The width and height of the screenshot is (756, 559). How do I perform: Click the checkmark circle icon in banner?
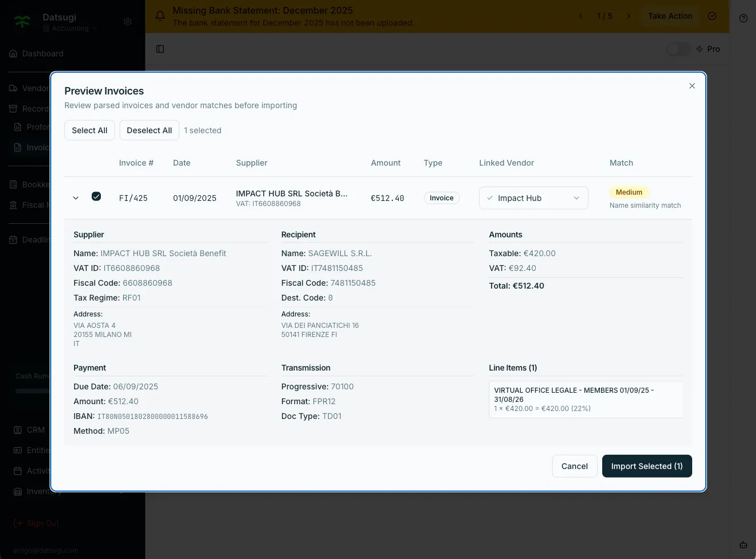[x=712, y=16]
